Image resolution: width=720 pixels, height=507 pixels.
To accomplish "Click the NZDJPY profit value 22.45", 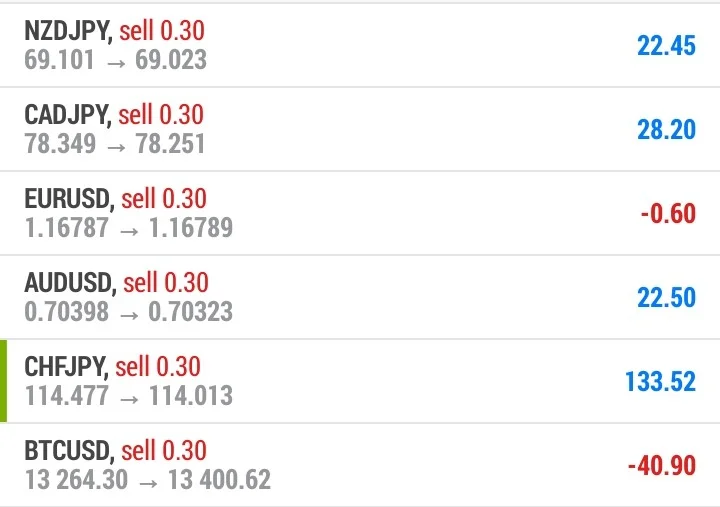I will tap(666, 46).
